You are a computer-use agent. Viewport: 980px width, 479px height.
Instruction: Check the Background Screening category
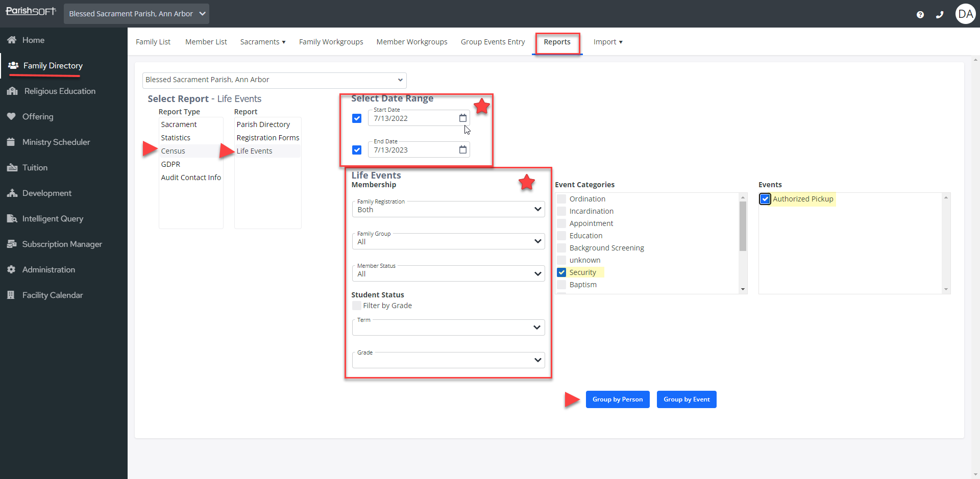click(561, 248)
